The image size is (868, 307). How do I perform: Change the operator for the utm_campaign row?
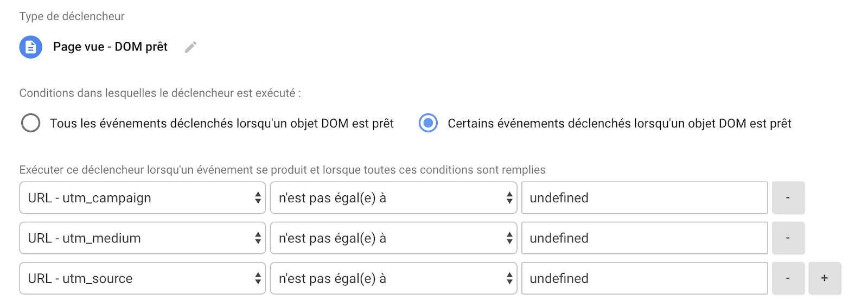click(x=393, y=198)
